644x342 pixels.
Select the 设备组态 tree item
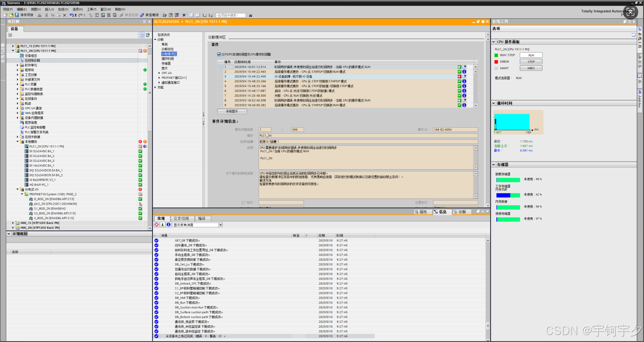(x=31, y=56)
